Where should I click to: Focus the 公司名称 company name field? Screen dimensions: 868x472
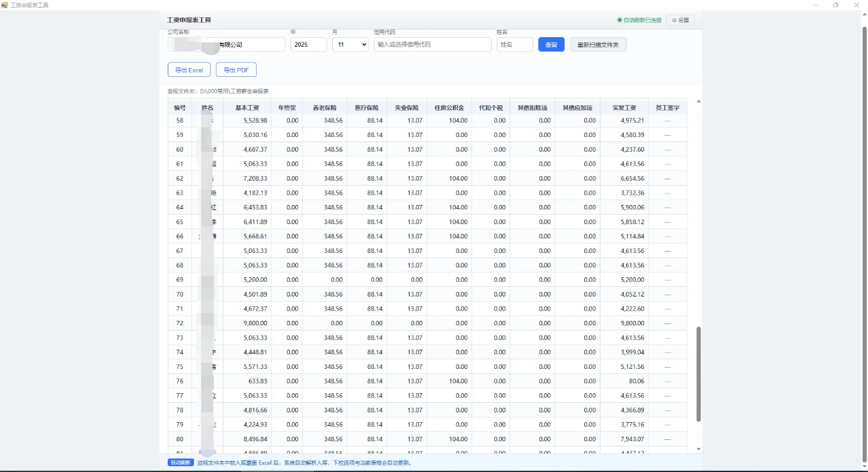(x=227, y=45)
